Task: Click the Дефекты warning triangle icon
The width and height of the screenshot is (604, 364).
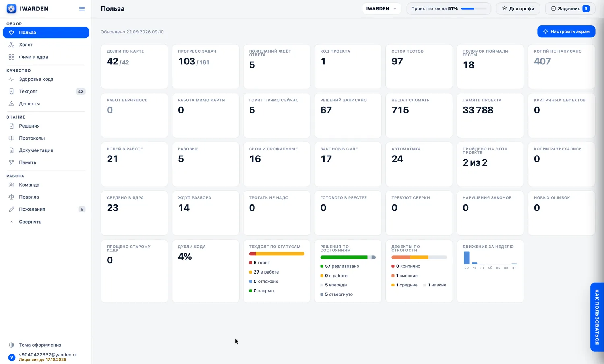Action: click(x=11, y=104)
